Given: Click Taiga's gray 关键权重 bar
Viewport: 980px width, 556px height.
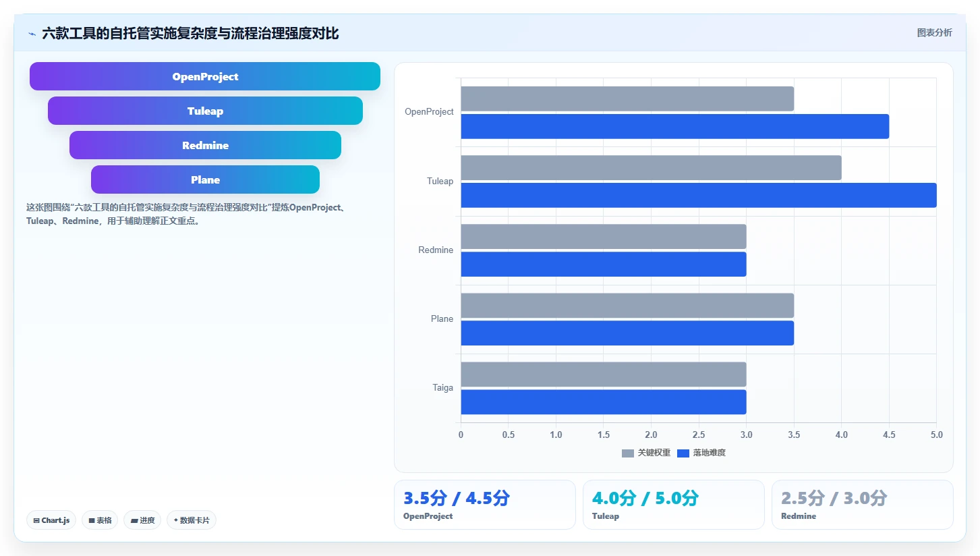Looking at the screenshot, I should pos(604,374).
